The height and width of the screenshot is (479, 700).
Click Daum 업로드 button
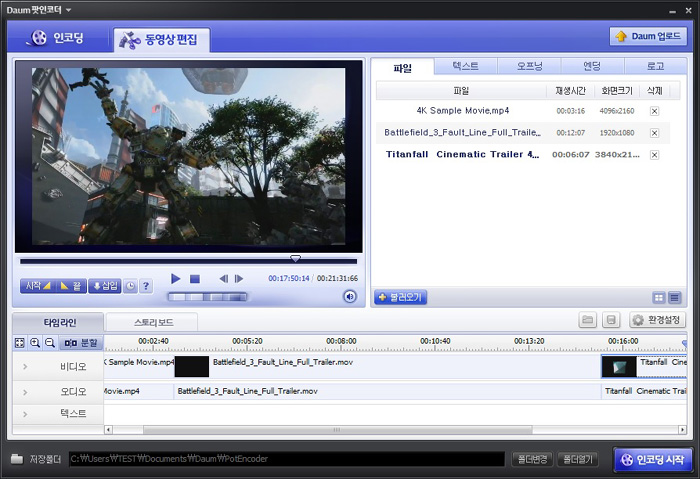[x=648, y=37]
